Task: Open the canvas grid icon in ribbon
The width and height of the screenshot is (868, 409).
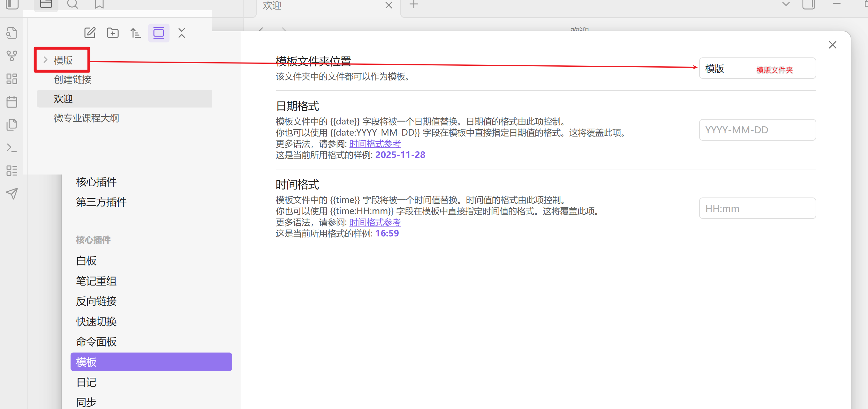Action: pos(12,79)
